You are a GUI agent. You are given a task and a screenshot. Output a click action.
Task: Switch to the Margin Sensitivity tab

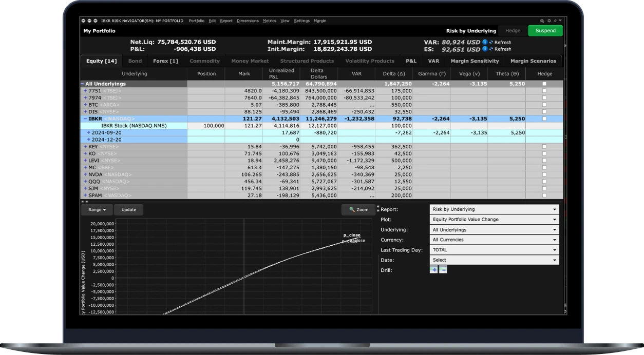click(475, 61)
